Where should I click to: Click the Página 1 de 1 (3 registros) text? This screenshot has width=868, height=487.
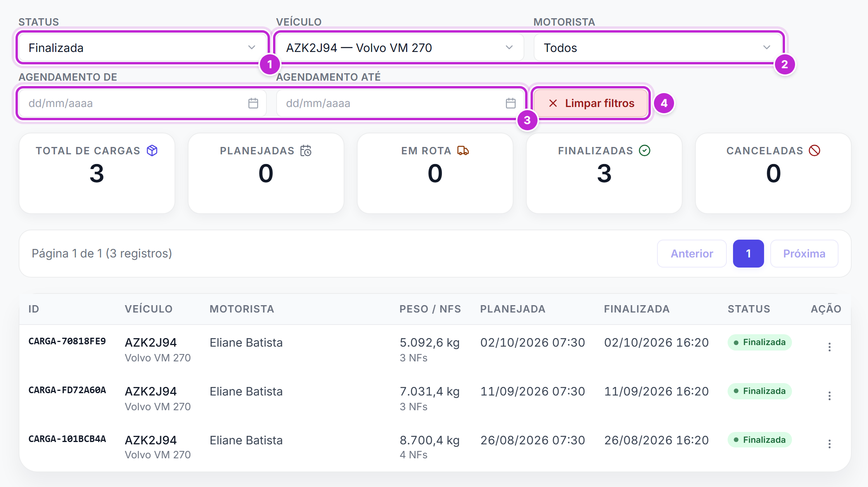click(x=102, y=254)
